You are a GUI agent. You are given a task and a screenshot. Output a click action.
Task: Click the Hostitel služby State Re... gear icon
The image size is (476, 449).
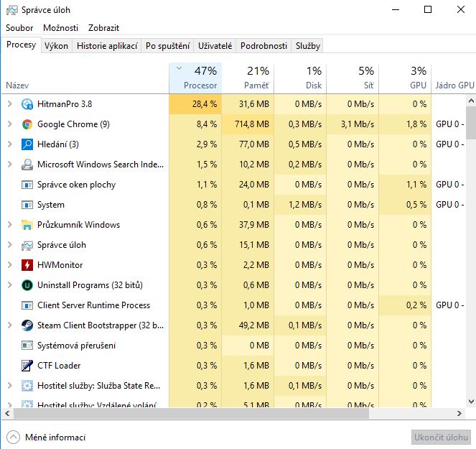[27, 386]
